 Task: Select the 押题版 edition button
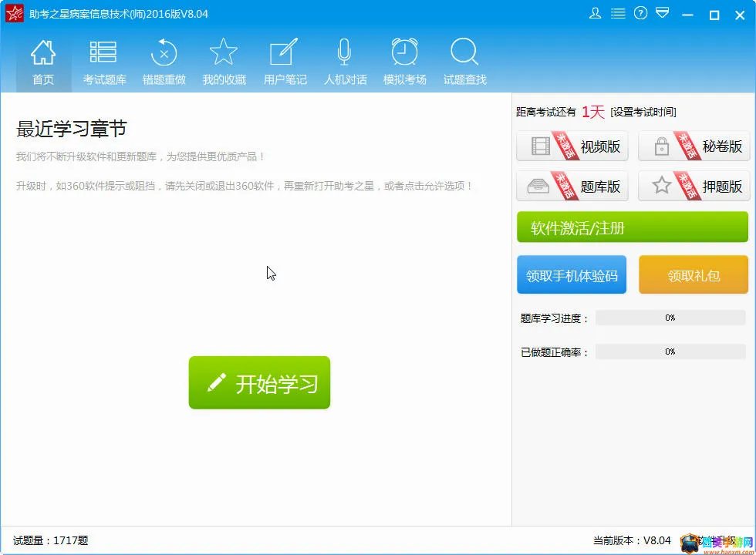pos(694,186)
